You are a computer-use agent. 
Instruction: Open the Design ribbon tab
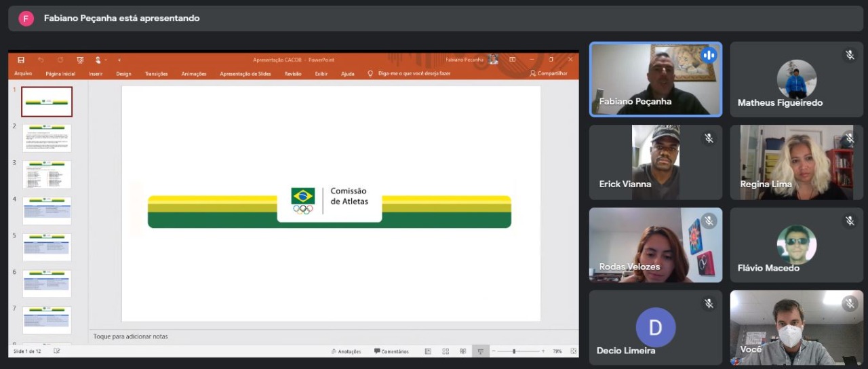(x=123, y=73)
